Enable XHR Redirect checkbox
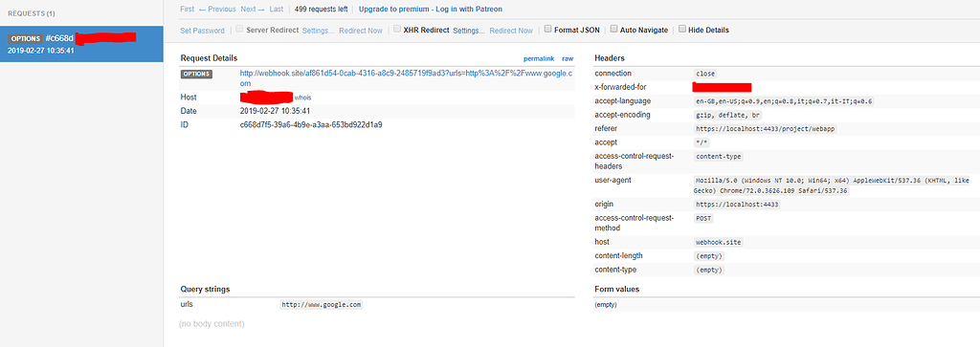 [x=397, y=29]
